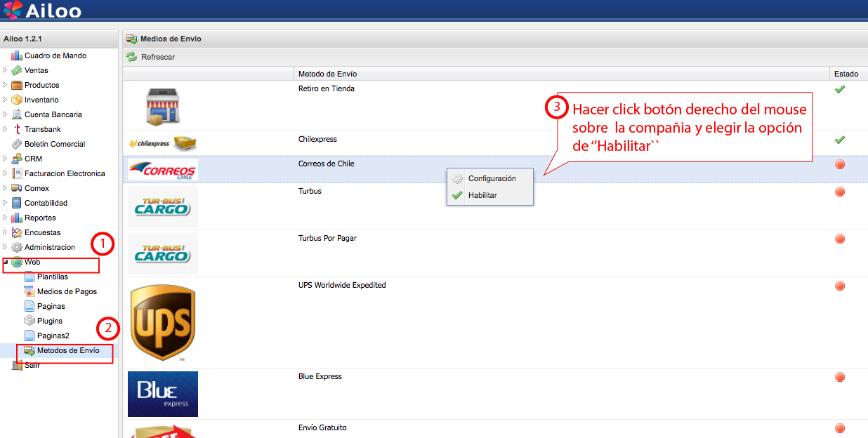Click the Chilexpress logo thumbnail
868x438 pixels.
click(x=164, y=143)
